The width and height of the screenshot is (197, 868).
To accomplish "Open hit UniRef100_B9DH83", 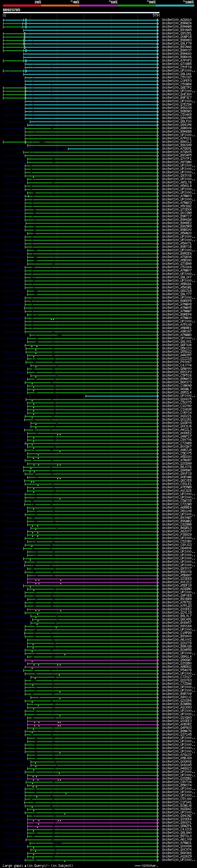I will pyautogui.click(x=177, y=40).
